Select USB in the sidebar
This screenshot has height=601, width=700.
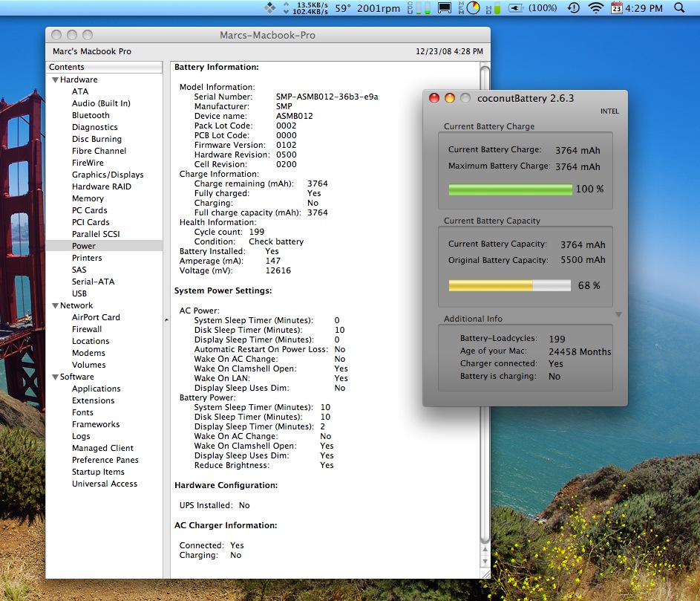click(79, 293)
